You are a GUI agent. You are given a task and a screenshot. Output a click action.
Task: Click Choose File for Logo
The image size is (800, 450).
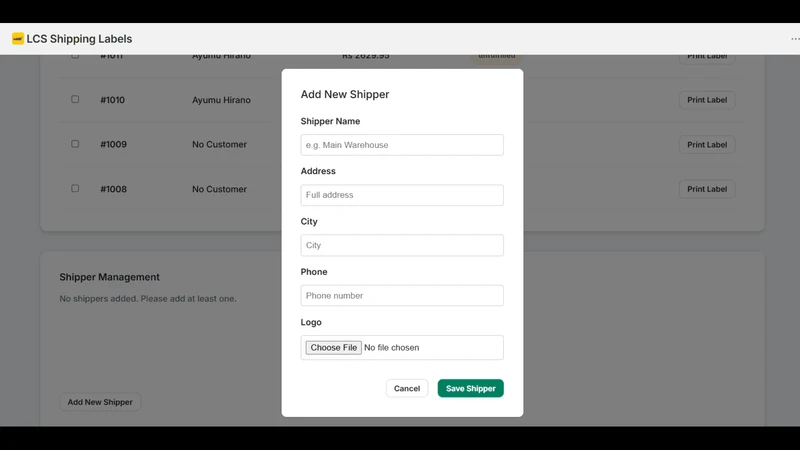point(334,347)
